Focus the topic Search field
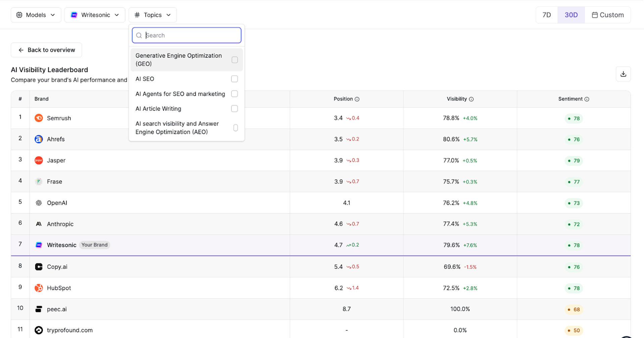The height and width of the screenshot is (338, 644). tap(186, 35)
